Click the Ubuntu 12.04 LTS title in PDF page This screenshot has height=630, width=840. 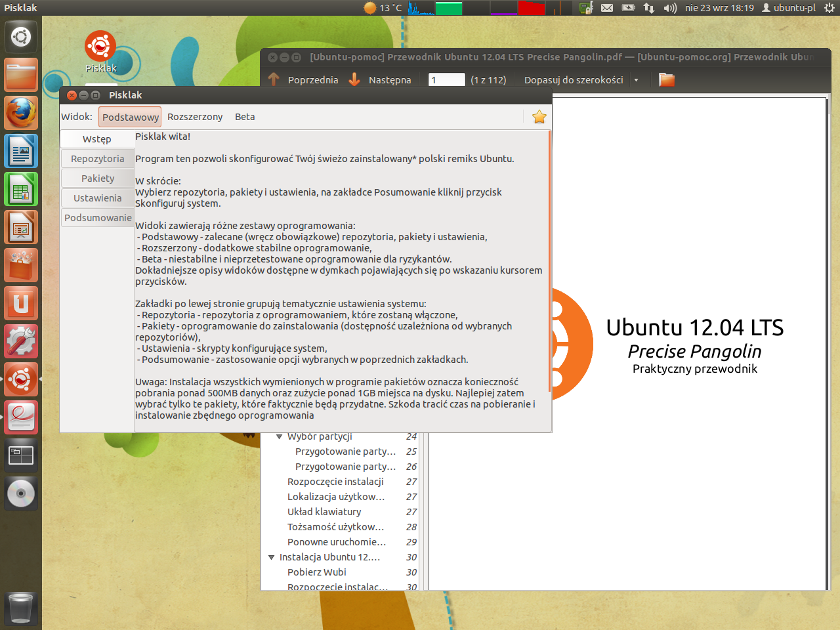695,327
